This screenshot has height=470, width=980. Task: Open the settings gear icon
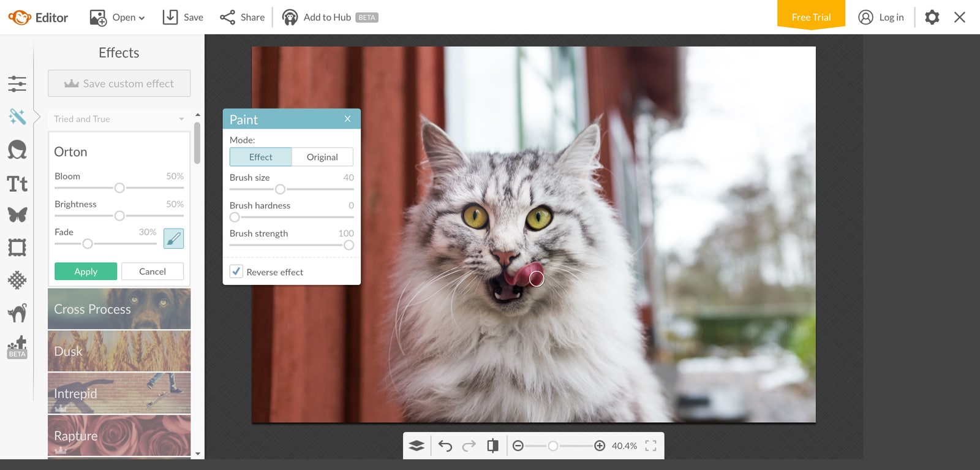point(932,17)
